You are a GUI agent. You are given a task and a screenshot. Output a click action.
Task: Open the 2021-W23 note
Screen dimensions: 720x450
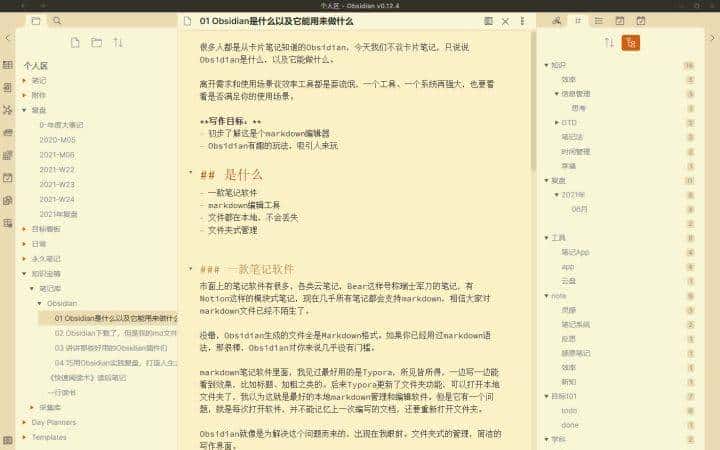tap(57, 184)
